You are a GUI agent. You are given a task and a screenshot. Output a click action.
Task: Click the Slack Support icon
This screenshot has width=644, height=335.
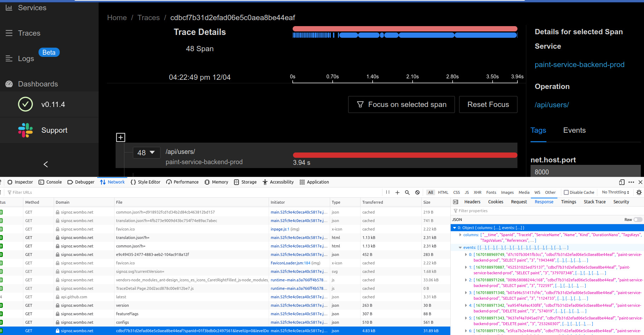(x=25, y=130)
